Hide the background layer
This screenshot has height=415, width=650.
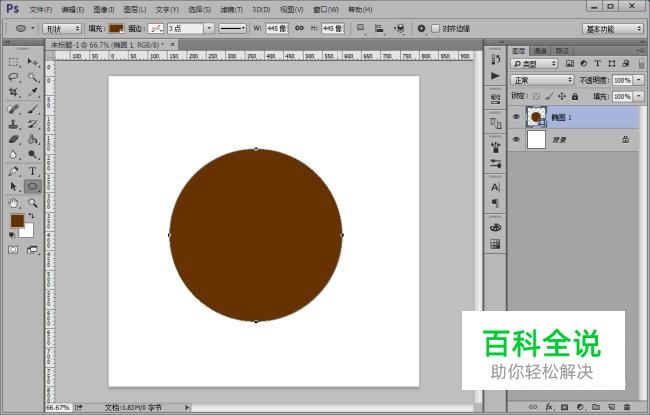[x=516, y=140]
